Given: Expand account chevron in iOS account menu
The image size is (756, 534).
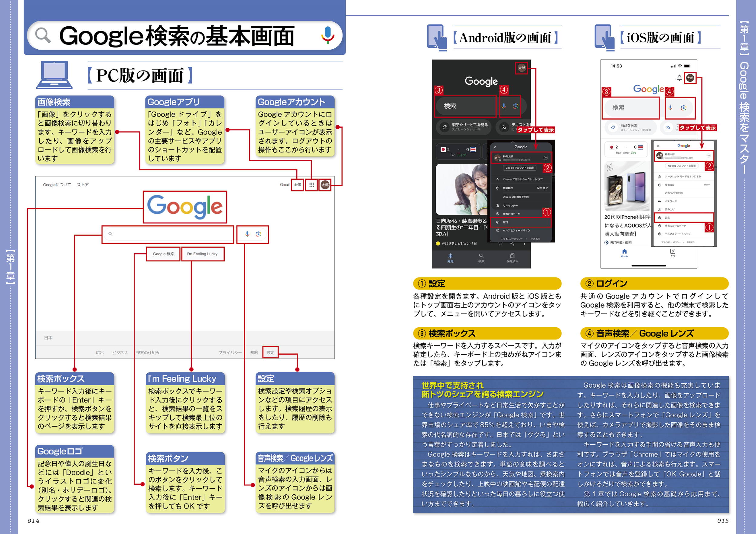Looking at the screenshot, I should 708,156.
